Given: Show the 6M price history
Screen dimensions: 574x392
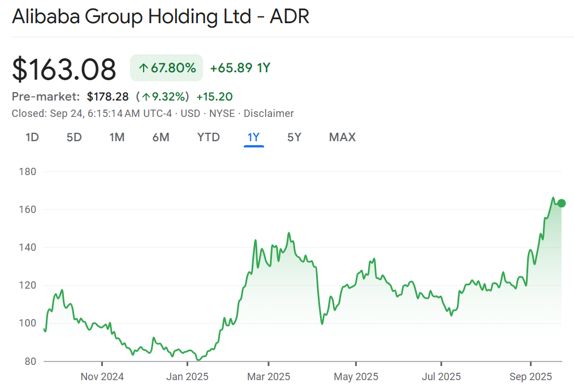Looking at the screenshot, I should [x=161, y=137].
